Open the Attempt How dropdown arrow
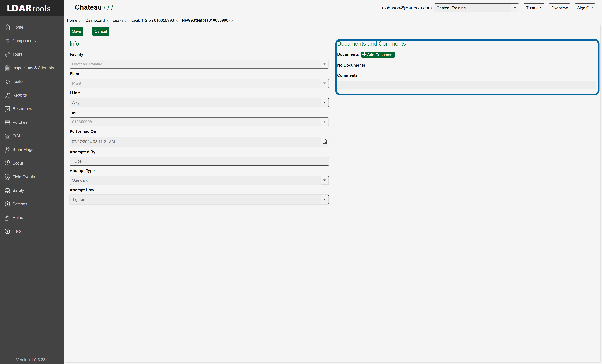The width and height of the screenshot is (602, 364). coord(325,199)
